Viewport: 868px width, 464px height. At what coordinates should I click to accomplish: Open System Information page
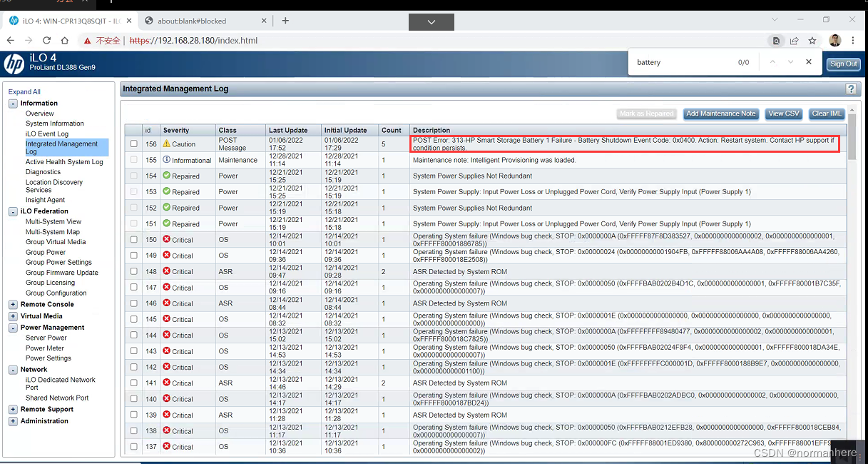coord(55,123)
